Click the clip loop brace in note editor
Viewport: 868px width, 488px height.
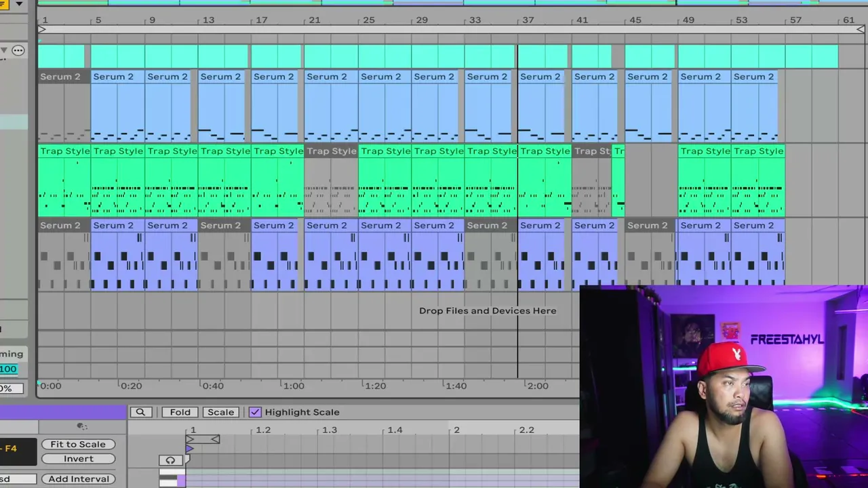[x=202, y=439]
